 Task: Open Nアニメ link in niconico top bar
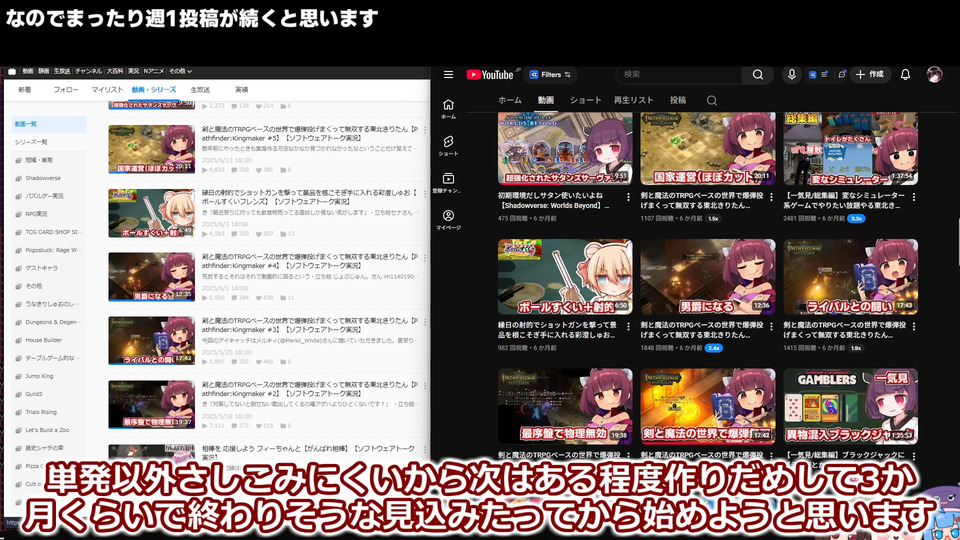click(x=154, y=71)
